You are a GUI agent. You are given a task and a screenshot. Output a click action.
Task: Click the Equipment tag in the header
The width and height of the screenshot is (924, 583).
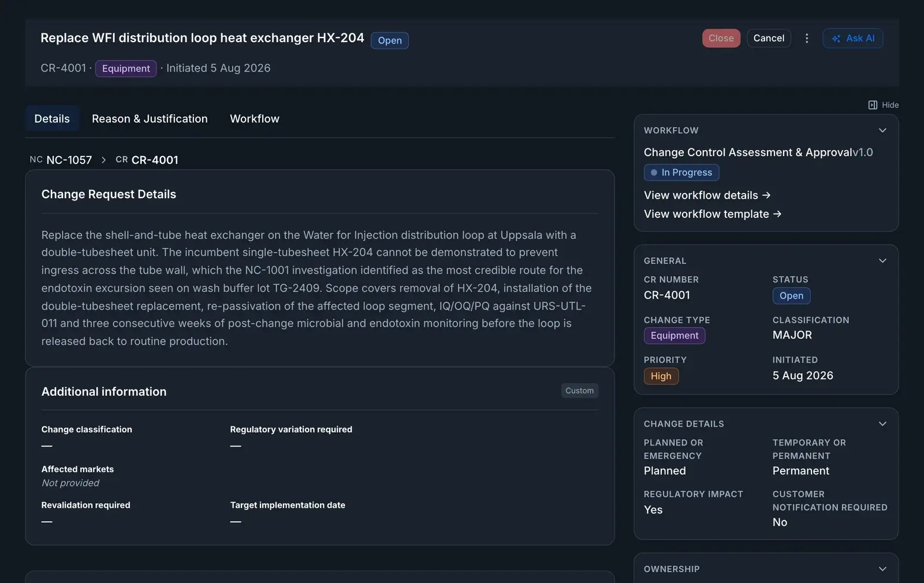click(x=126, y=68)
